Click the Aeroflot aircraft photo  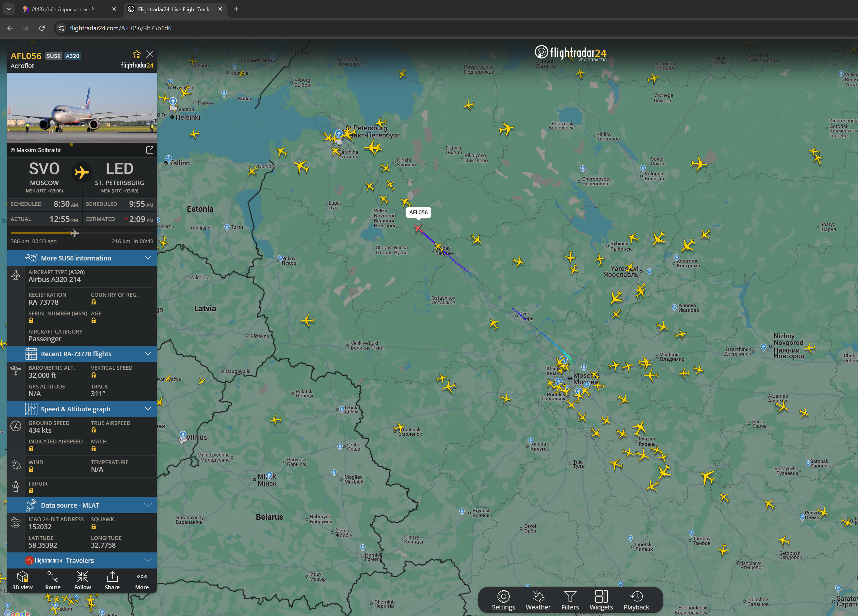point(82,108)
